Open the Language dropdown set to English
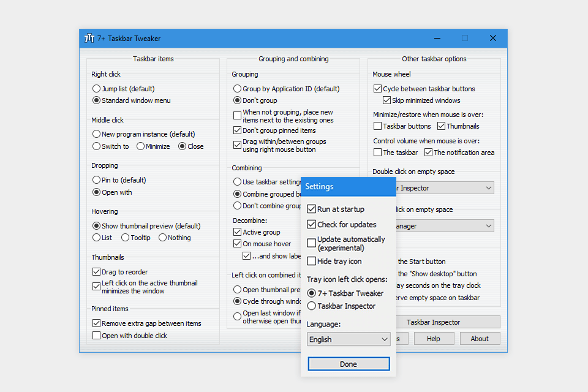 click(x=349, y=339)
